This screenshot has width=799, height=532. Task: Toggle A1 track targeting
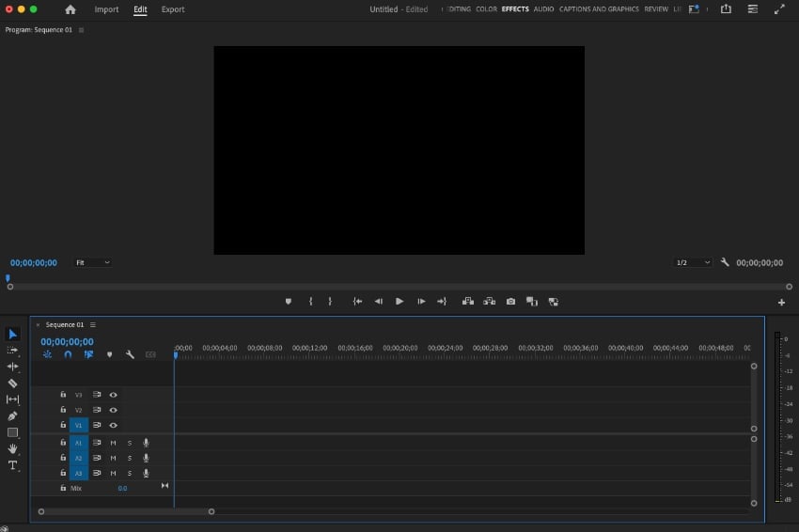(x=78, y=444)
